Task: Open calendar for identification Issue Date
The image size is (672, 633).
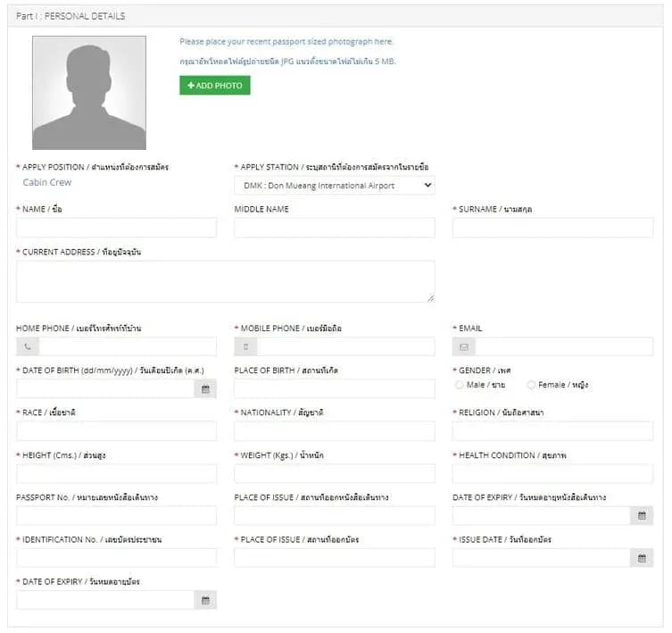Action: [x=642, y=558]
